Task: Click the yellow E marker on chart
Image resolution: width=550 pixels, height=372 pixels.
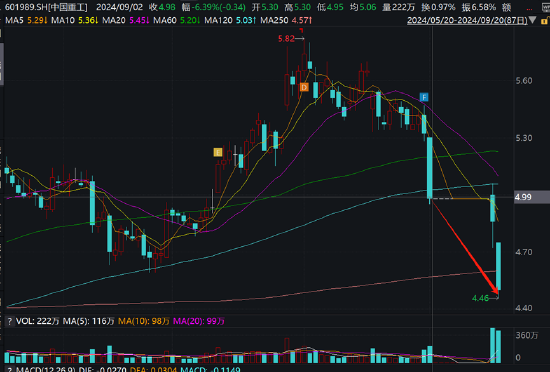Action: (x=218, y=152)
